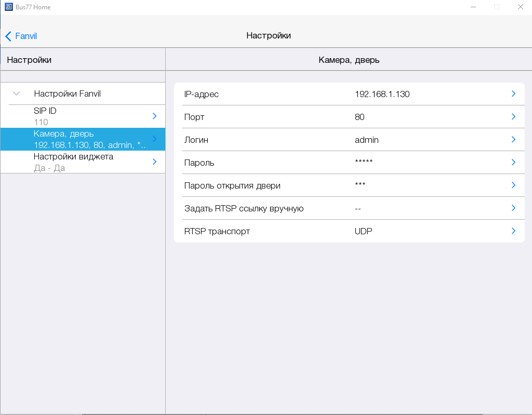The height and width of the screenshot is (415, 532).
Task: Open Пароль открытия двери via its chevron
Action: 513,185
